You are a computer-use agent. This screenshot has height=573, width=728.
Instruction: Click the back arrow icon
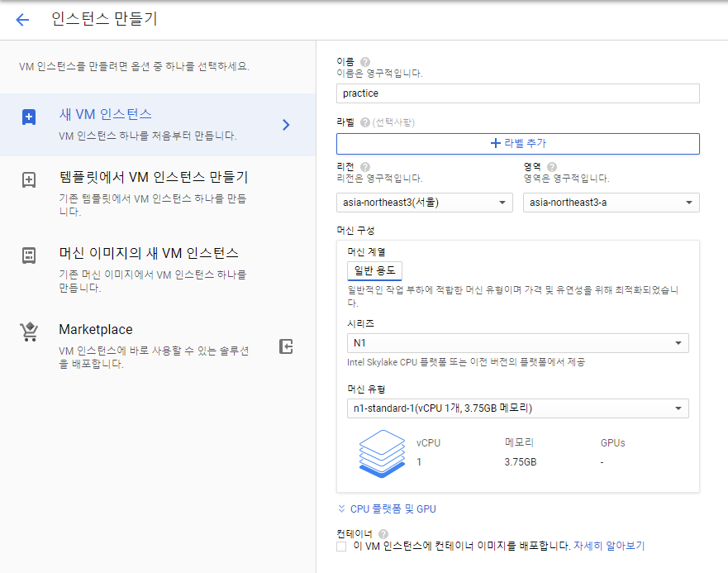point(22,20)
